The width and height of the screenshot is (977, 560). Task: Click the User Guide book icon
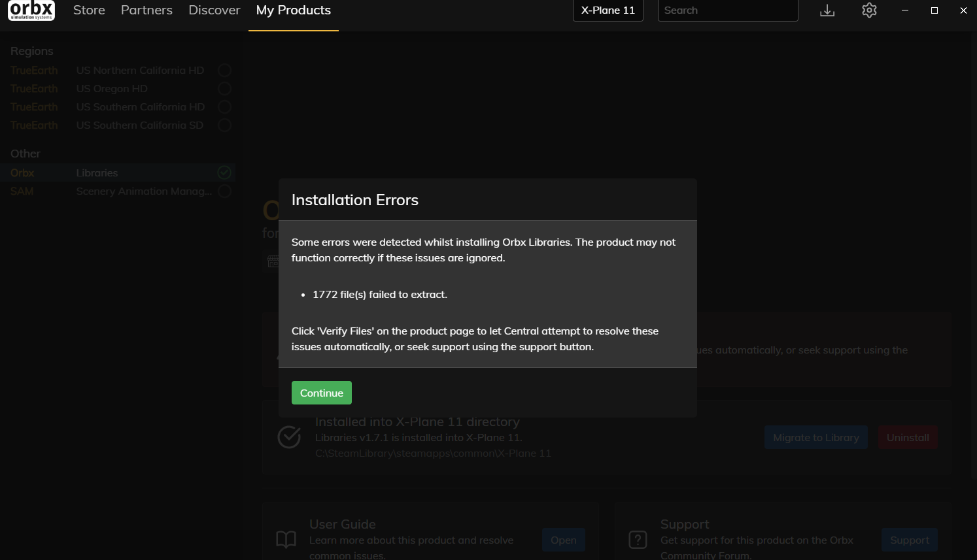[x=286, y=540]
